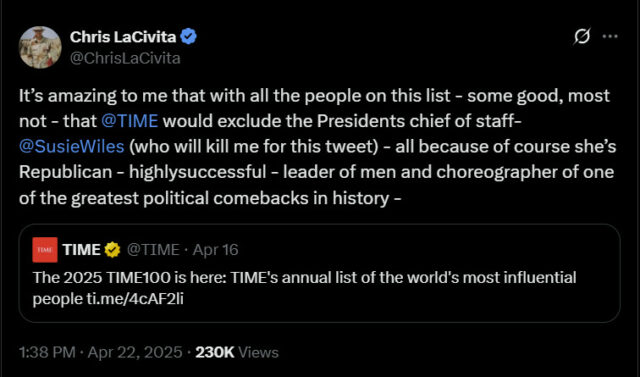Click the Apr 22, 2025 date

pos(135,353)
